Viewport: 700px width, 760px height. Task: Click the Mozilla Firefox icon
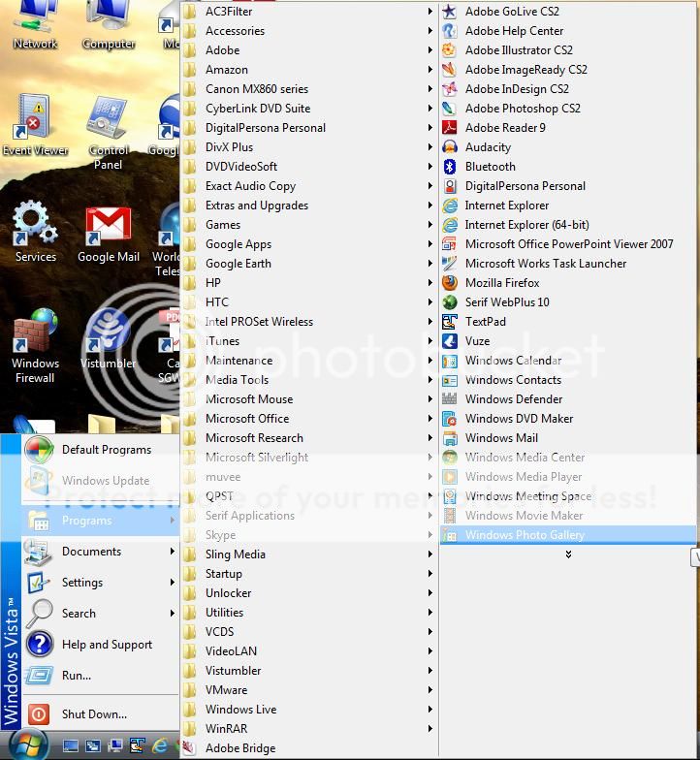click(x=450, y=283)
